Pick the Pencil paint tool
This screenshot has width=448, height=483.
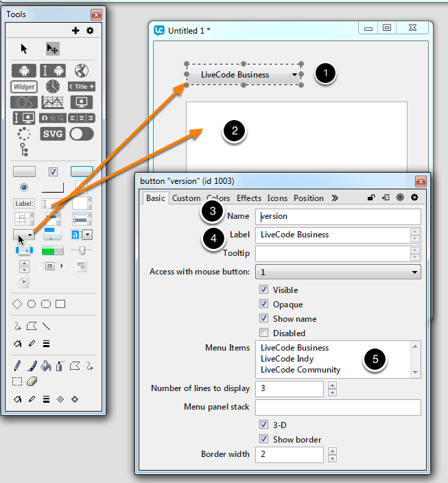(18, 366)
